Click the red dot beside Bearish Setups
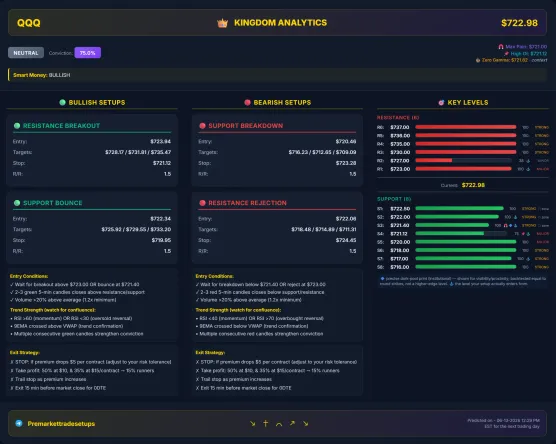Screen dimensions: 556x444 248,102
